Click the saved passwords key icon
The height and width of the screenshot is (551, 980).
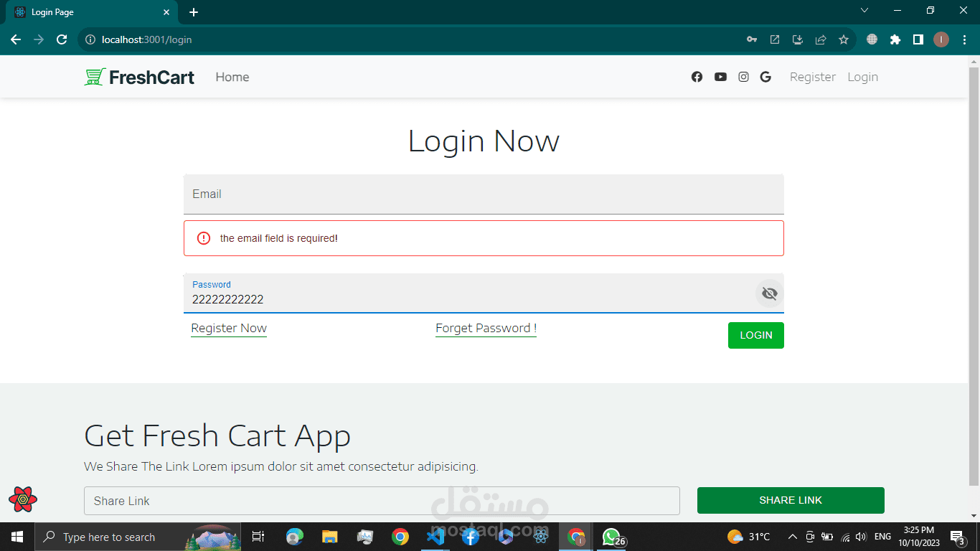click(x=752, y=39)
